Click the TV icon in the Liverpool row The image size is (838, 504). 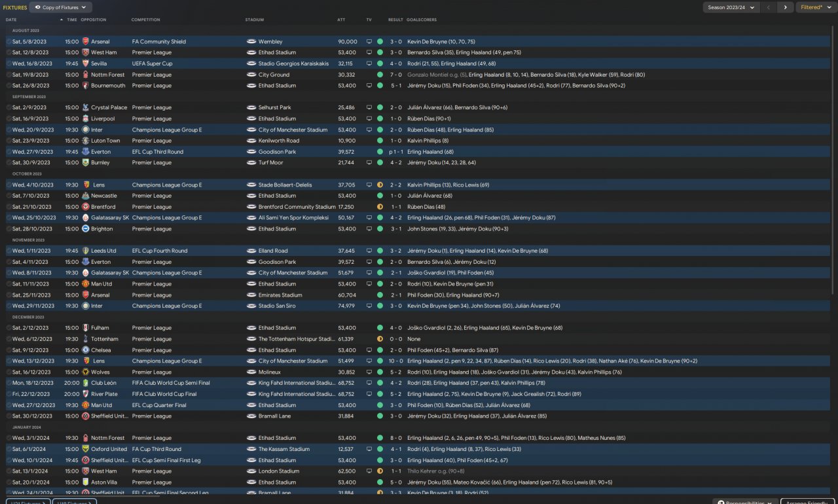[369, 118]
